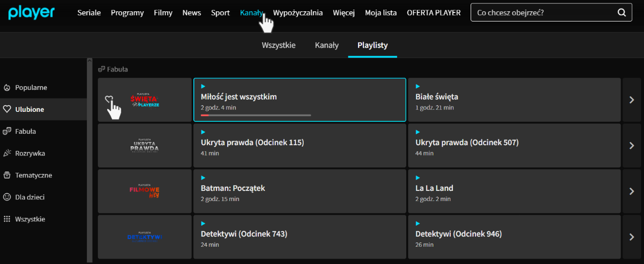Open the Rozrywka sidebar category
The height and width of the screenshot is (264, 644).
coord(30,153)
